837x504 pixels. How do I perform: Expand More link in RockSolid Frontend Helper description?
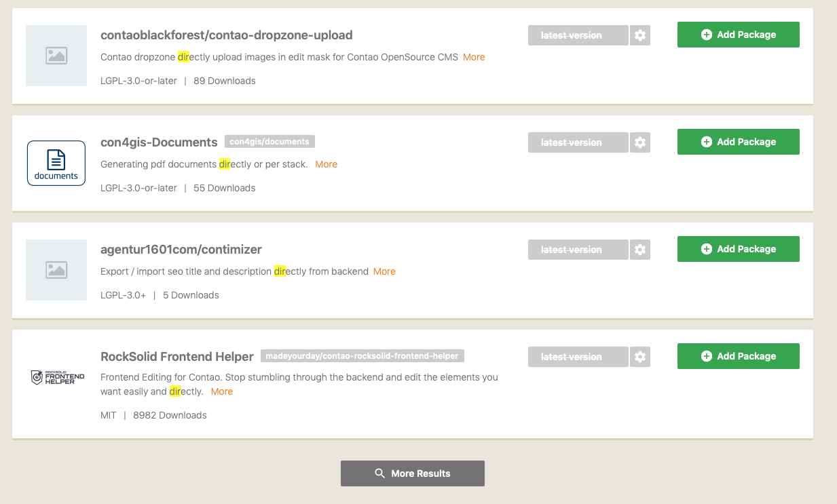[222, 391]
